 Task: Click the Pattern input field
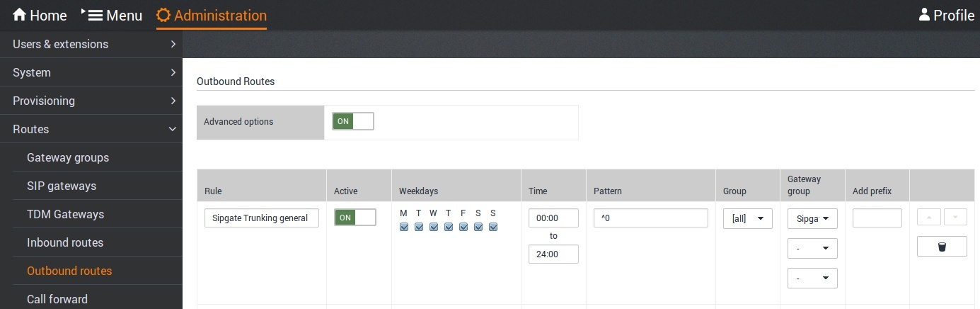click(x=651, y=218)
